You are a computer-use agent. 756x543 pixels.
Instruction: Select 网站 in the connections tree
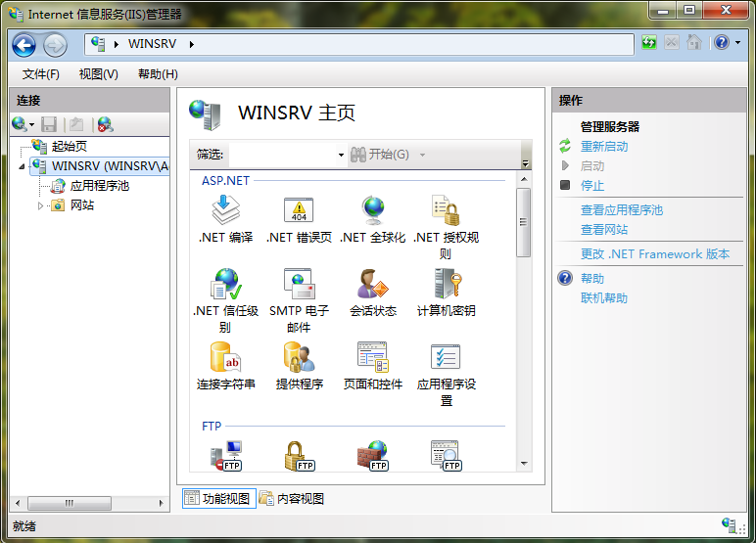[82, 205]
